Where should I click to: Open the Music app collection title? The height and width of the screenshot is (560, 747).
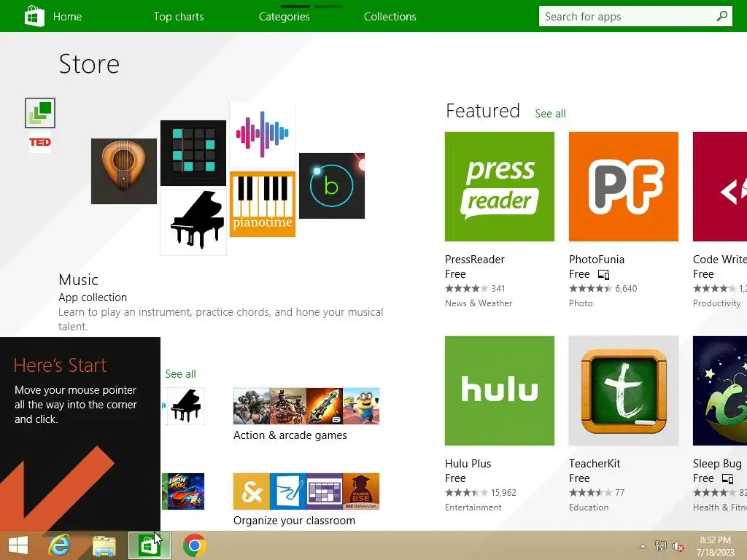click(x=79, y=279)
